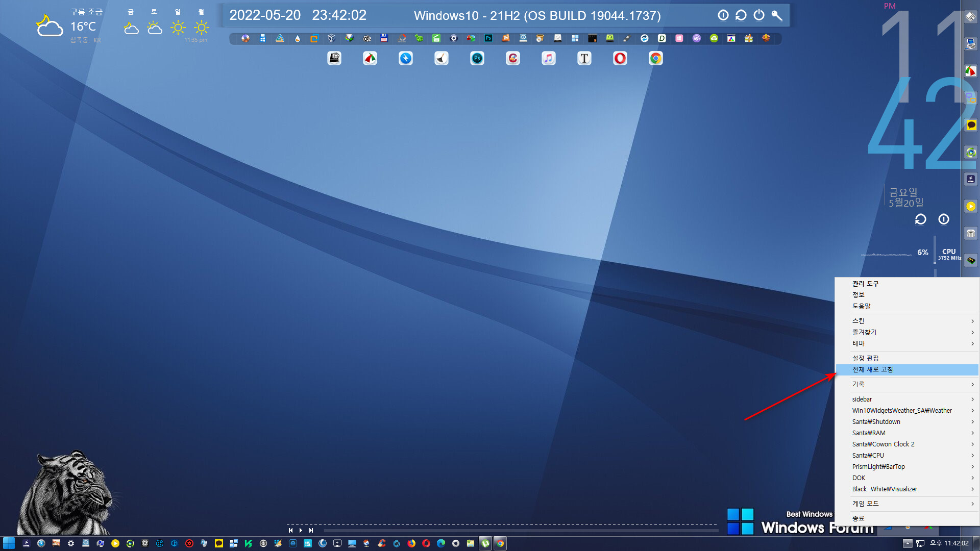Click the D icon in top launcher bar

(662, 38)
